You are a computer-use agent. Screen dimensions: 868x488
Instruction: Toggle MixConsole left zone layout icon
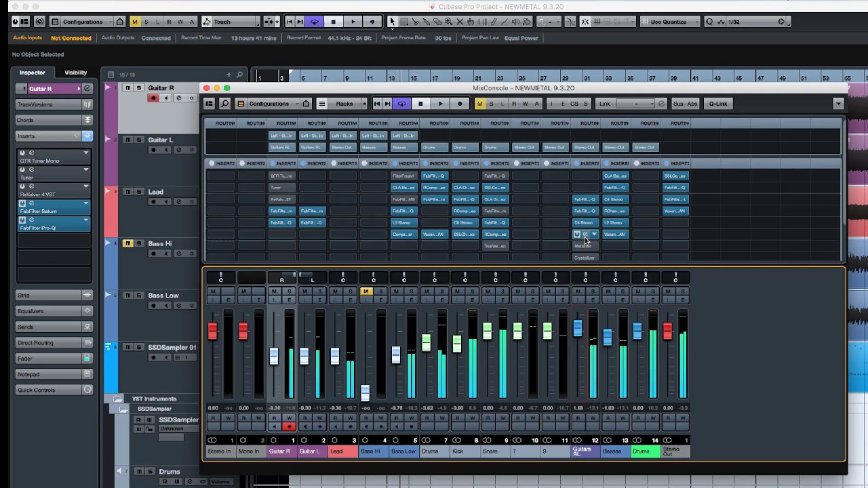click(x=210, y=104)
